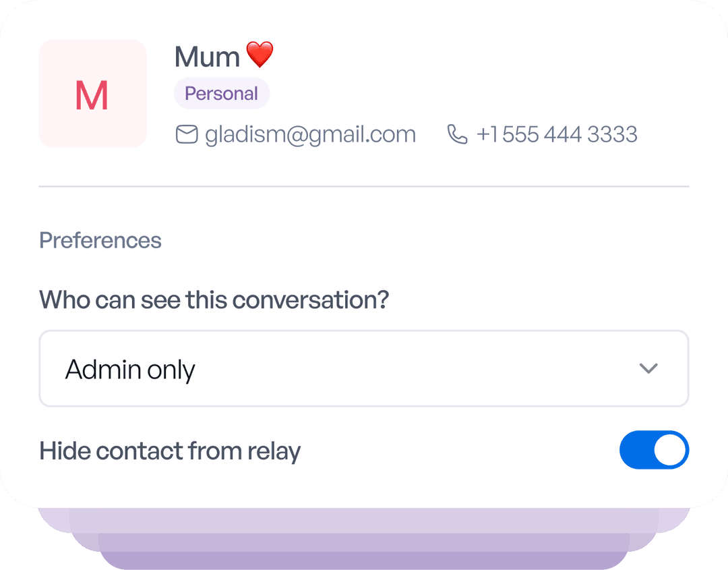Click the Hide contact from relay label
This screenshot has width=728, height=570.
pyautogui.click(x=170, y=451)
